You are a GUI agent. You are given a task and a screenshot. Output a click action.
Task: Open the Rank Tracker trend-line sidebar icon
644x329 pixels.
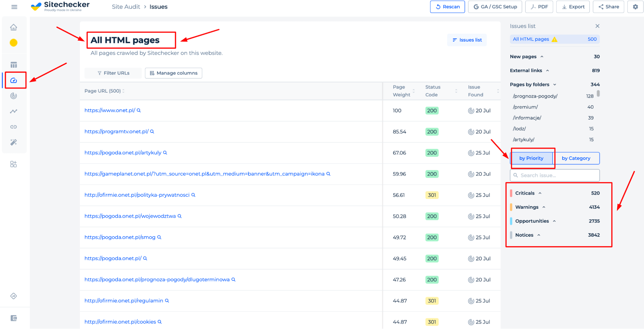(x=14, y=111)
